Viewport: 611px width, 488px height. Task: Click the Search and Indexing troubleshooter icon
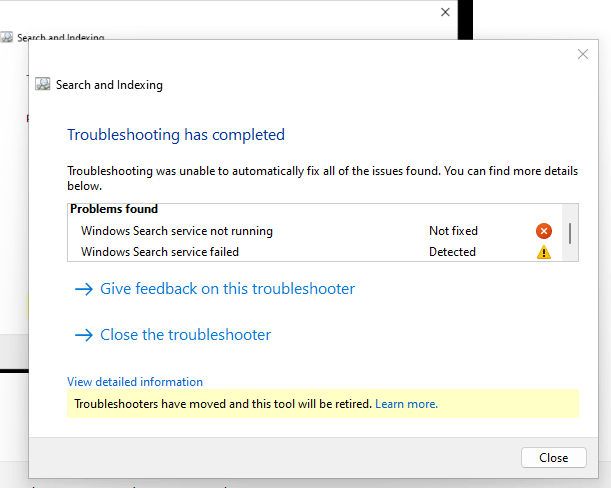(42, 84)
